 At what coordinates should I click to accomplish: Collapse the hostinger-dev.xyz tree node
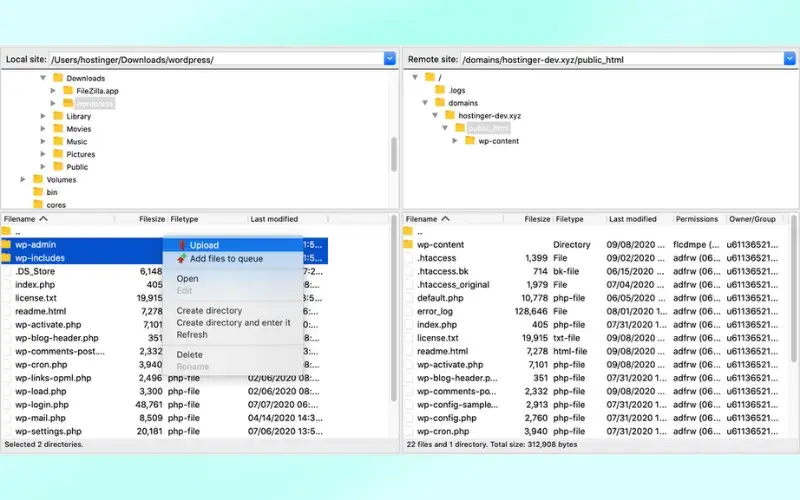click(435, 115)
